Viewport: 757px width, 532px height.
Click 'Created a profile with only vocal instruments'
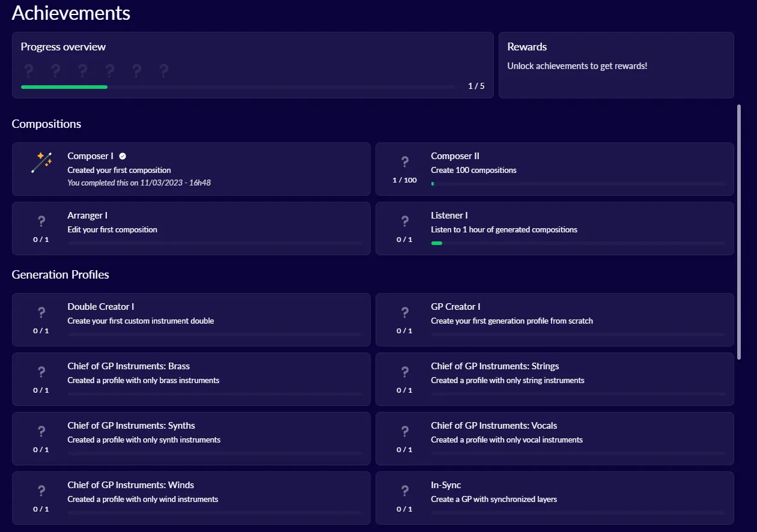[x=506, y=440]
